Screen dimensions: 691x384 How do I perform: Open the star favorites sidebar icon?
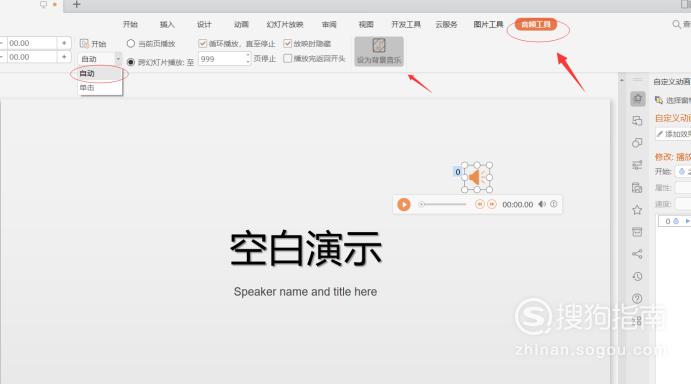pos(637,210)
